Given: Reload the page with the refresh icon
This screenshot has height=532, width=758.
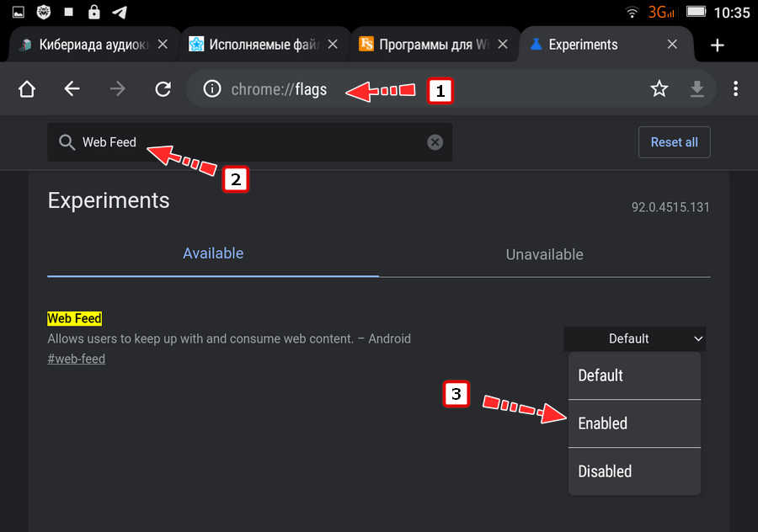Looking at the screenshot, I should click(x=163, y=89).
